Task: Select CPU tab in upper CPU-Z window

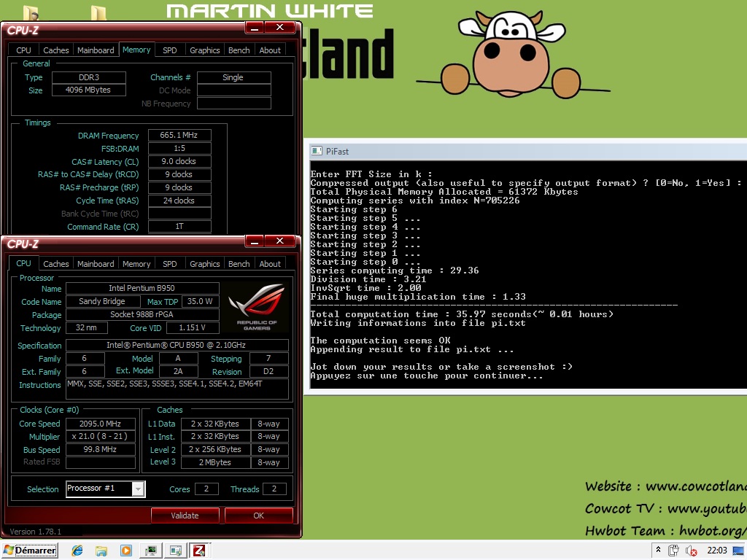Action: 23,50
